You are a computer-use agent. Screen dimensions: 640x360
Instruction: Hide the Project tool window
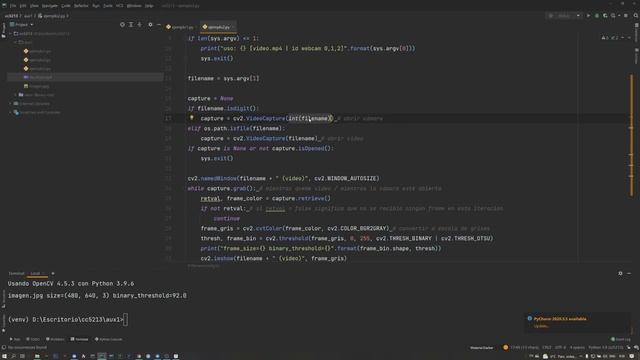(159, 24)
